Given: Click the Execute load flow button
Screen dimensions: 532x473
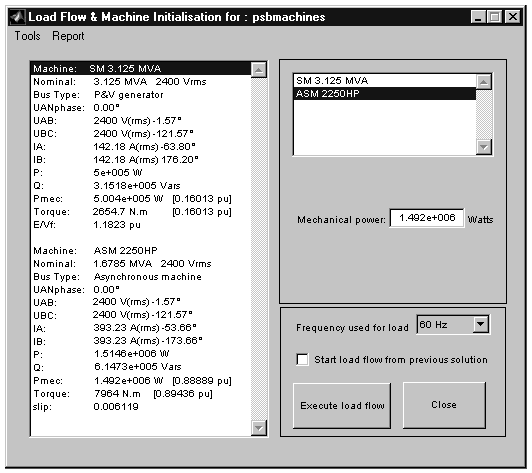Looking at the screenshot, I should click(342, 405).
